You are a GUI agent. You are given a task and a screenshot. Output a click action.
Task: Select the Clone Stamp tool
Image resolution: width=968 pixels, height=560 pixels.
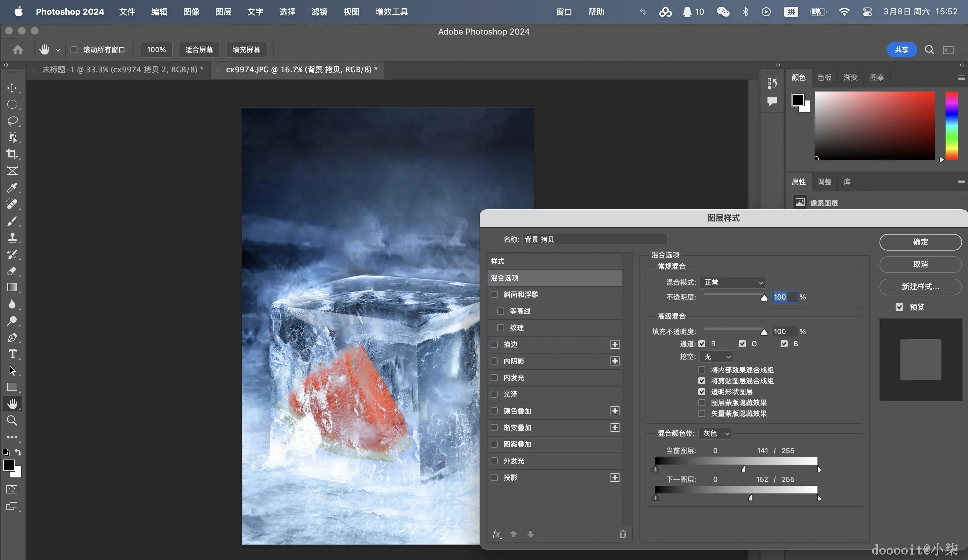coord(12,237)
